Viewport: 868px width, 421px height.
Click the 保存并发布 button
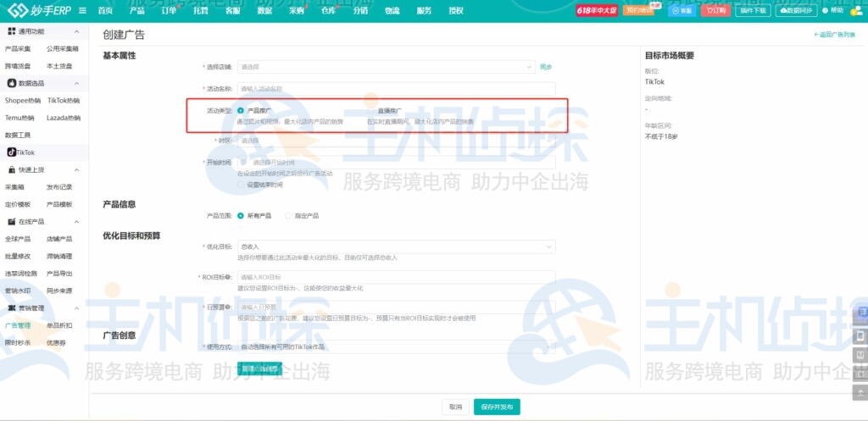[x=497, y=407]
